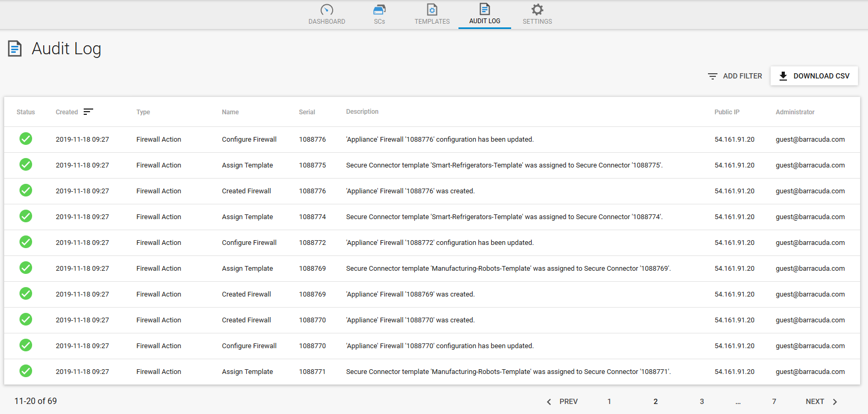Click the Type column header
868x414 pixels.
(143, 112)
